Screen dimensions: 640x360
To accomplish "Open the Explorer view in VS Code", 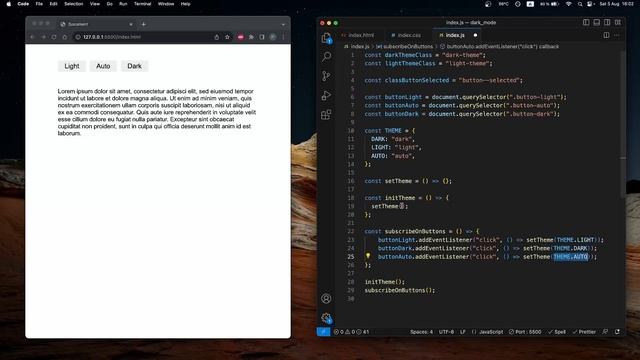I will pos(326,38).
